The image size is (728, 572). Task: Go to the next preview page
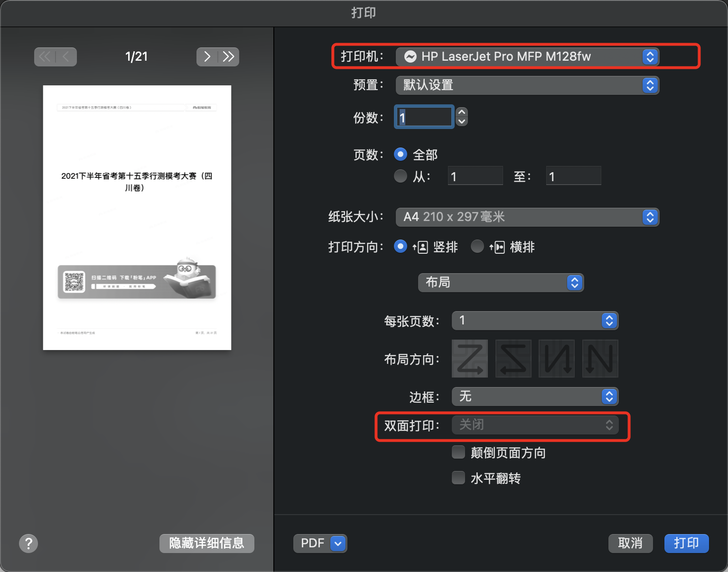(x=207, y=57)
